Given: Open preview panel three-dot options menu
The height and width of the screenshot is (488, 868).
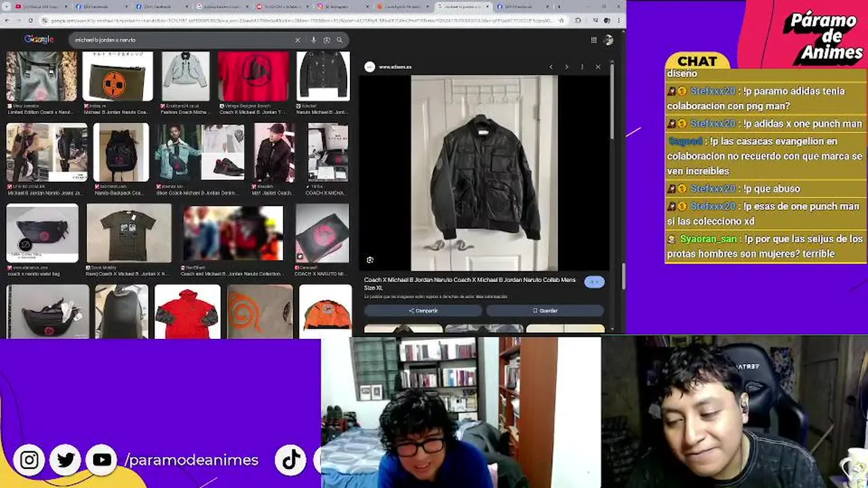Looking at the screenshot, I should pyautogui.click(x=582, y=67).
